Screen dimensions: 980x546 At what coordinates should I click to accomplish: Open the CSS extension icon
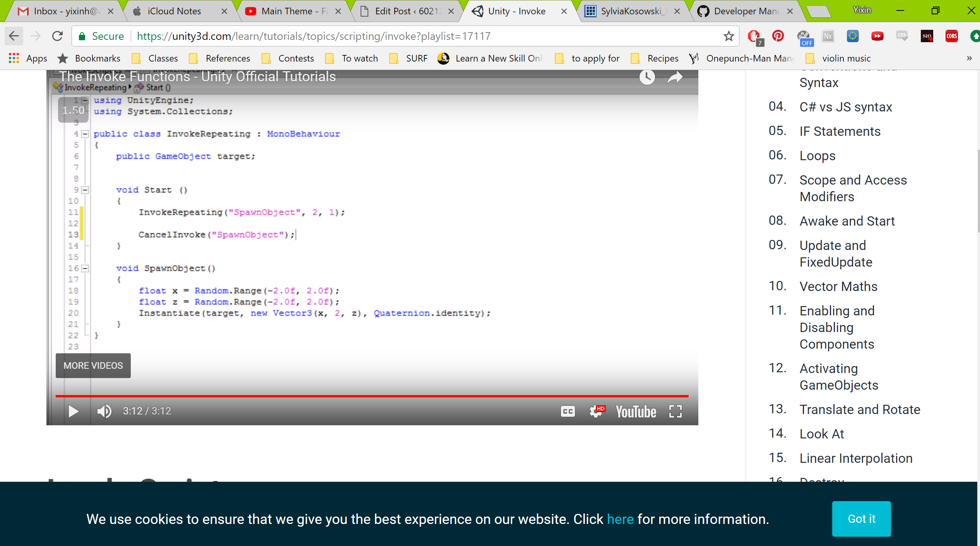tap(902, 36)
